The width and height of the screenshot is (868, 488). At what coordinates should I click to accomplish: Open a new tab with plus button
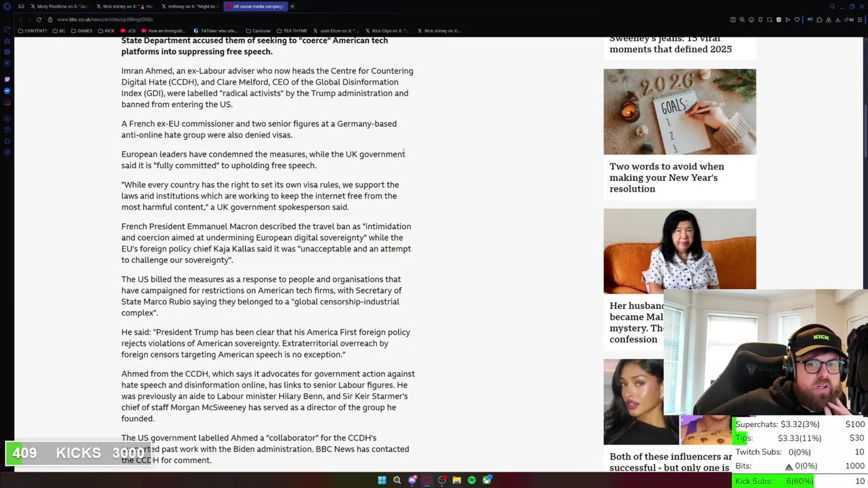(x=292, y=6)
